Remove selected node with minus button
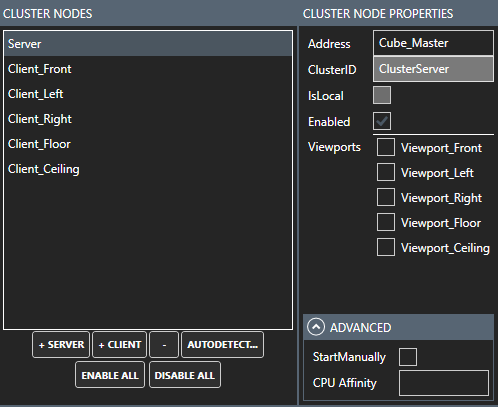Screen dimensions: 498x407 point(164,345)
